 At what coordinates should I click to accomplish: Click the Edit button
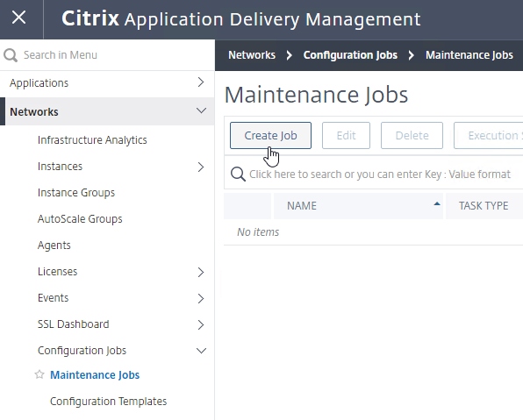click(346, 135)
